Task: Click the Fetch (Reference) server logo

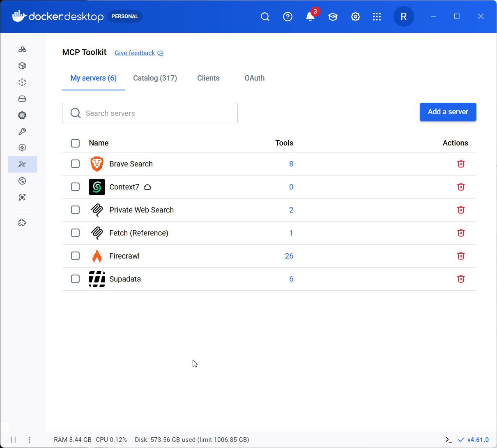Action: pos(97,233)
